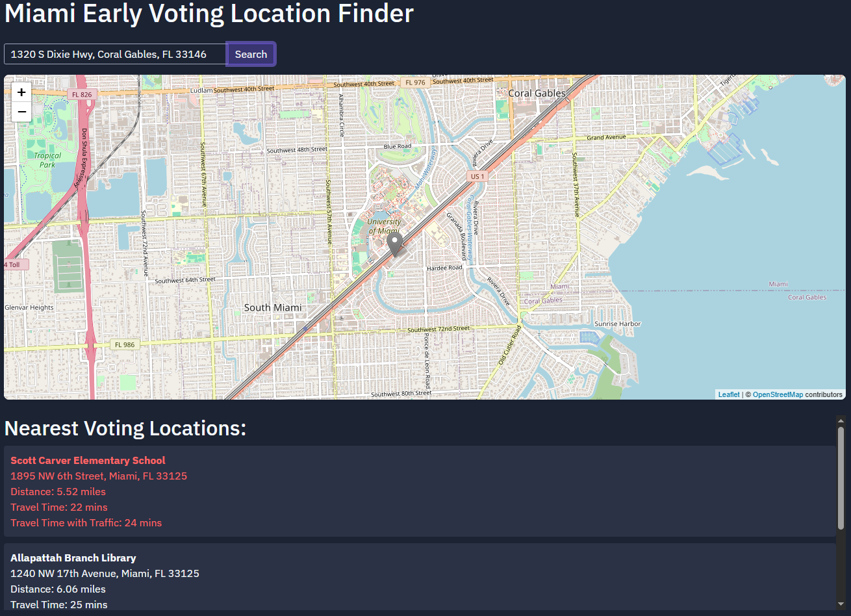The image size is (851, 616).
Task: Click the map zoom out button
Action: [21, 112]
